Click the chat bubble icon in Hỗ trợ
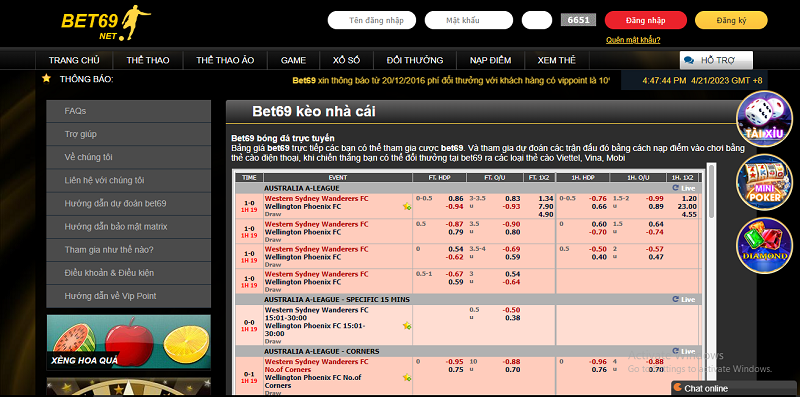This screenshot has width=800, height=397. (689, 60)
